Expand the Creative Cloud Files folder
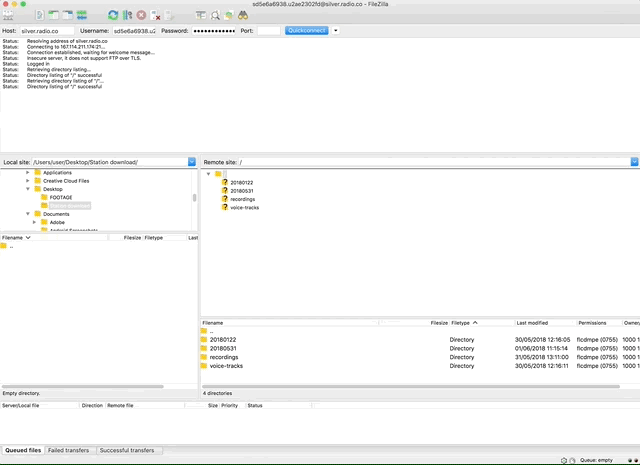Screen dimensions: 640x465 pos(28,180)
